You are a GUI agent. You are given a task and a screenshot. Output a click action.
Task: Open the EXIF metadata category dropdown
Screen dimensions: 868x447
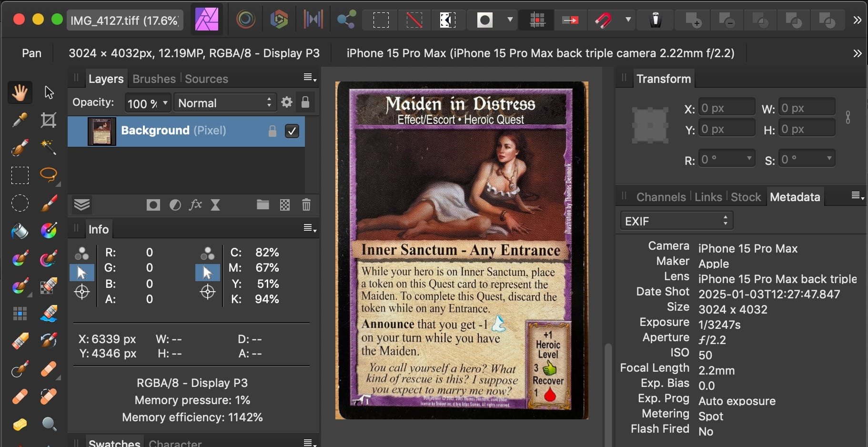(676, 221)
